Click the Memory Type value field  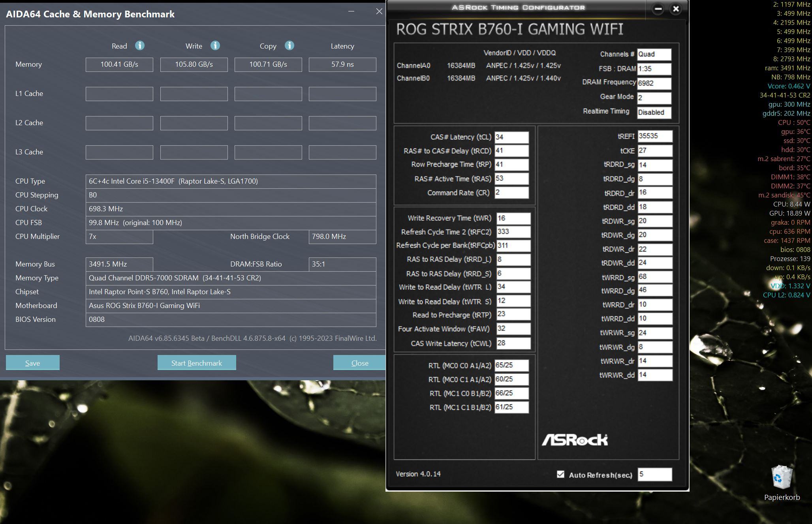(x=231, y=278)
